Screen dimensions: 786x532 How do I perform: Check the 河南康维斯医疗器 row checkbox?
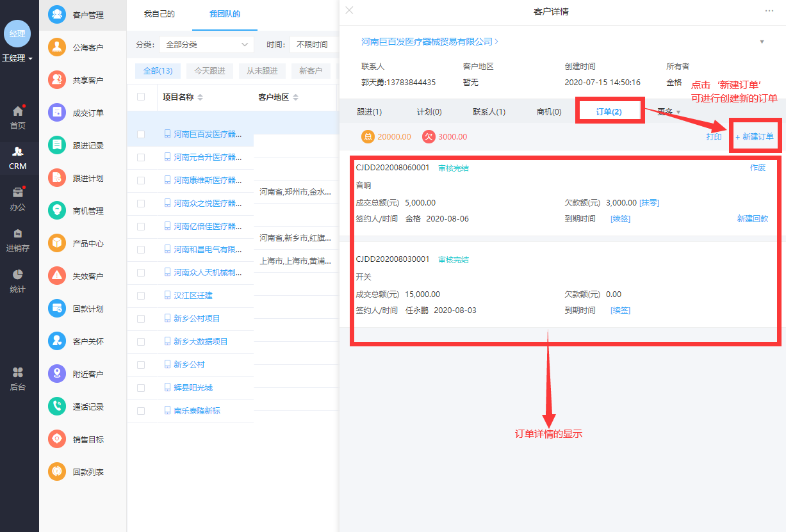141,181
